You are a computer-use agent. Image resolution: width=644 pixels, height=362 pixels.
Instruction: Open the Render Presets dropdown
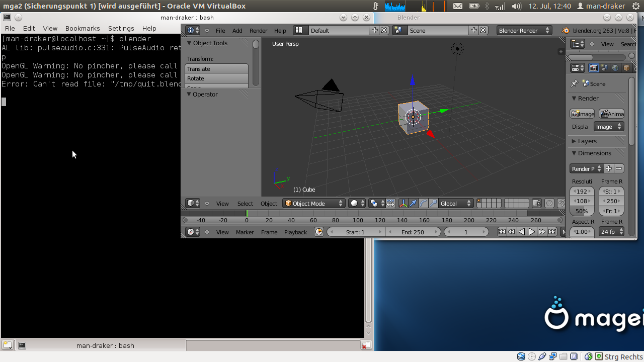tap(586, 168)
